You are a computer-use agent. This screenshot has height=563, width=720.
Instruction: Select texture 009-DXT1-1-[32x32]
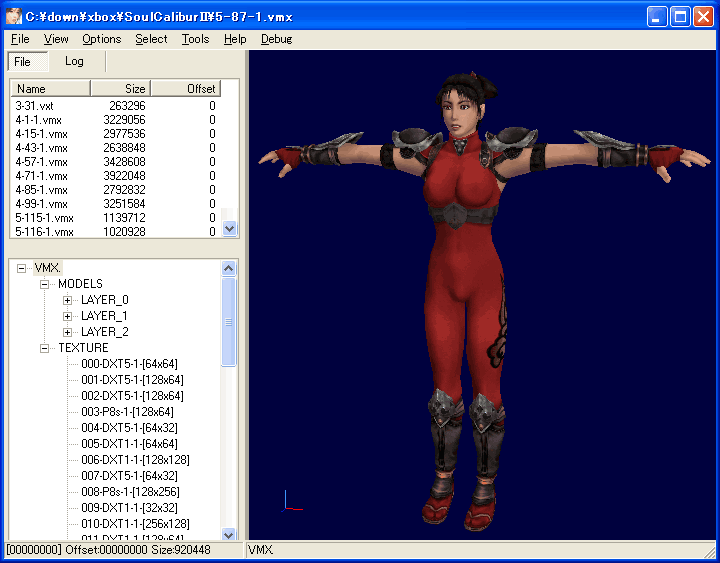[129, 508]
